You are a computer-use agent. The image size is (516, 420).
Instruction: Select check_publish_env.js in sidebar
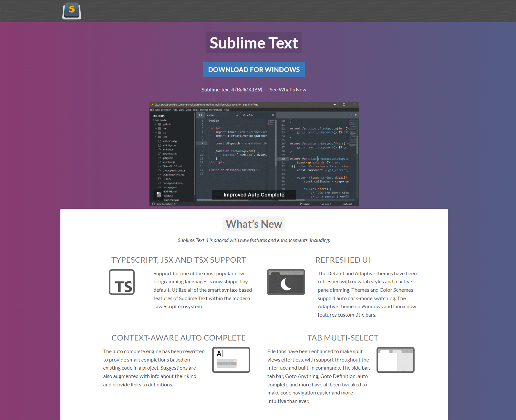(174, 171)
